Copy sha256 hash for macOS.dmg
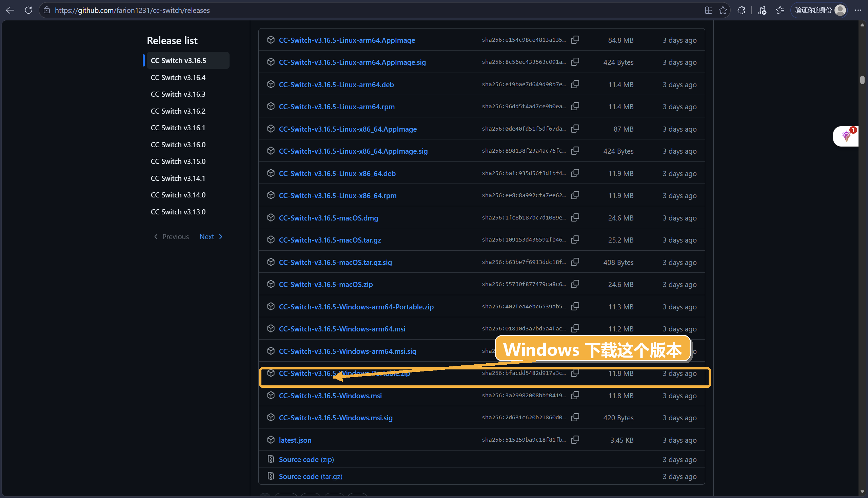The image size is (868, 498). (x=575, y=217)
